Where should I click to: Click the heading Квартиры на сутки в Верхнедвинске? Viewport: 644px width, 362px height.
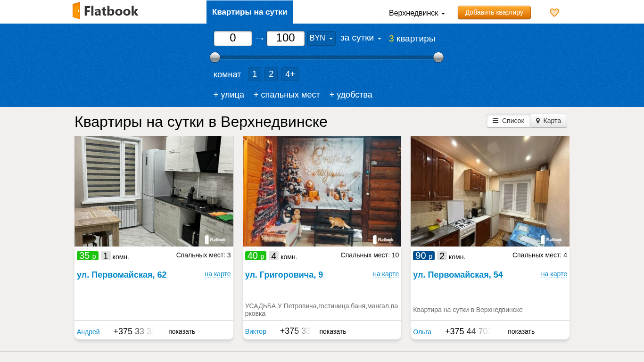point(201,122)
